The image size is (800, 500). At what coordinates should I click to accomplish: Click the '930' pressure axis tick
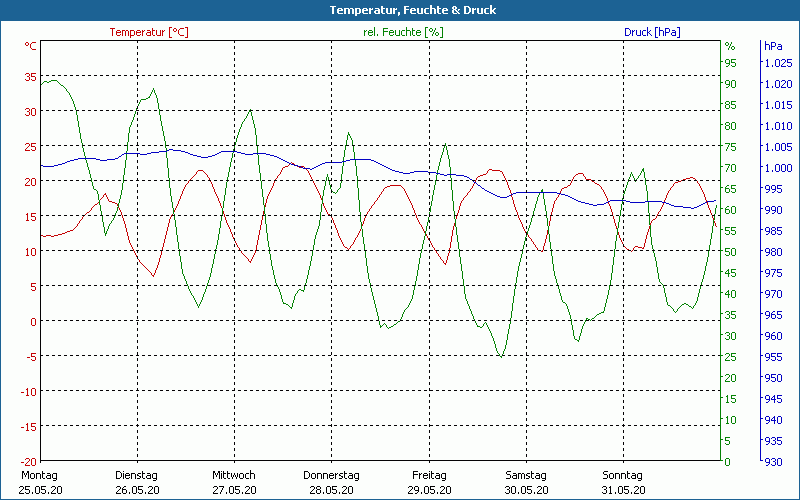point(774,461)
